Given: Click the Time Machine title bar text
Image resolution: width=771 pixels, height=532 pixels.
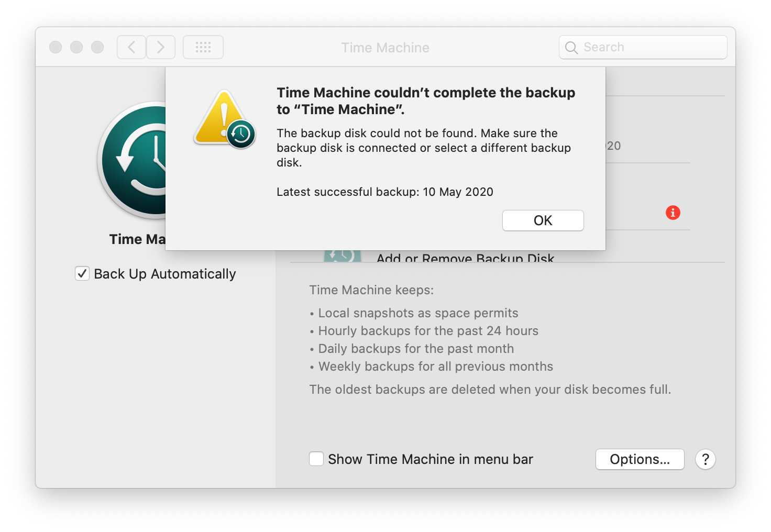Looking at the screenshot, I should click(385, 47).
